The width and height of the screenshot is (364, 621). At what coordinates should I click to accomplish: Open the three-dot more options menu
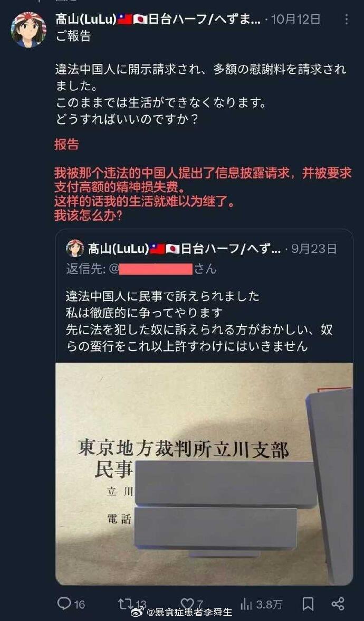point(346,20)
